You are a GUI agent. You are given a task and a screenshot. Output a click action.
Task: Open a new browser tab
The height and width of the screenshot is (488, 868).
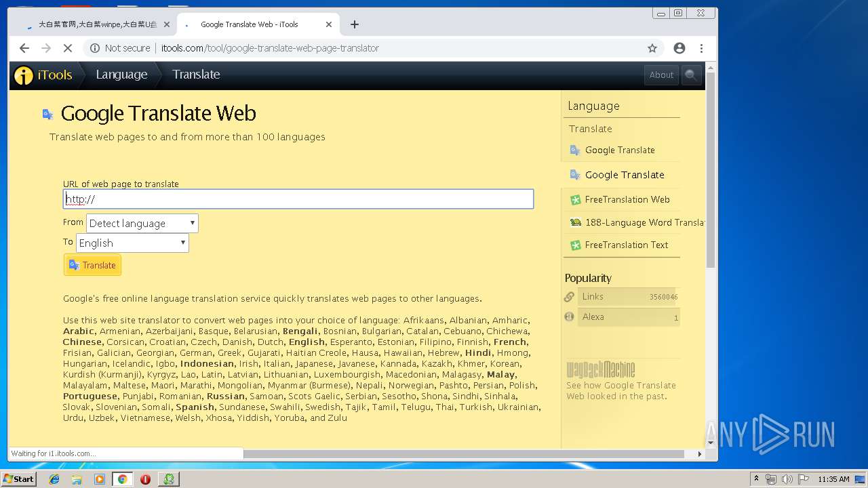coord(355,24)
